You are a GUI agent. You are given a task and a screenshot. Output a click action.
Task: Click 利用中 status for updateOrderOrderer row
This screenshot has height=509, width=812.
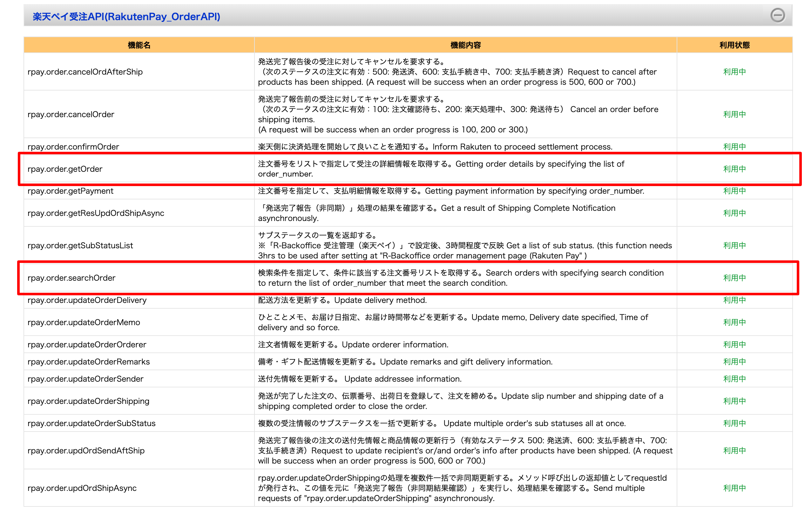click(734, 345)
